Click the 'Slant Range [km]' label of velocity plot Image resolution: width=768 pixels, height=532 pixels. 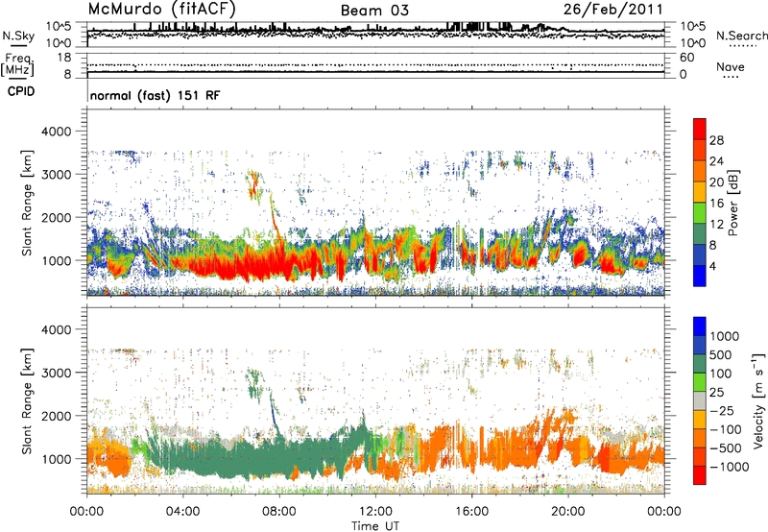point(27,401)
